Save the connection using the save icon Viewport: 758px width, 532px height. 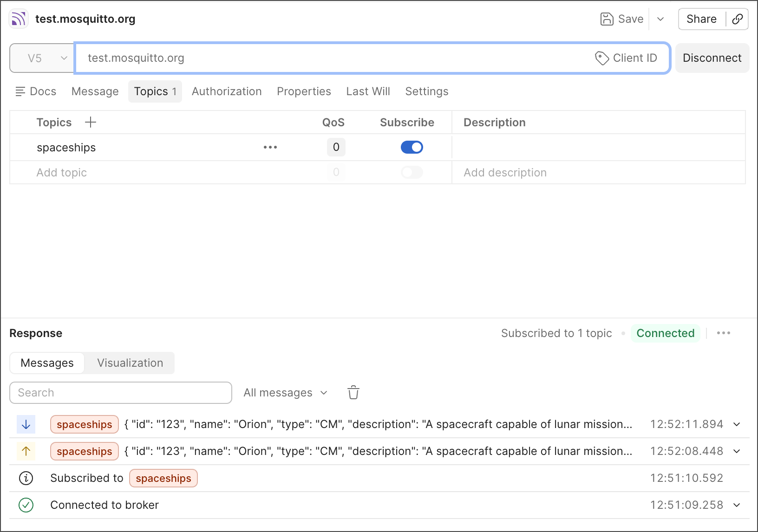click(x=608, y=19)
